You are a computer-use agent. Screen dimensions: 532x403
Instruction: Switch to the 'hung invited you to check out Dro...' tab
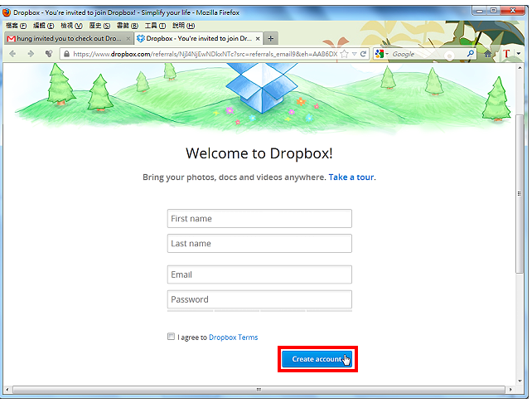click(69, 38)
